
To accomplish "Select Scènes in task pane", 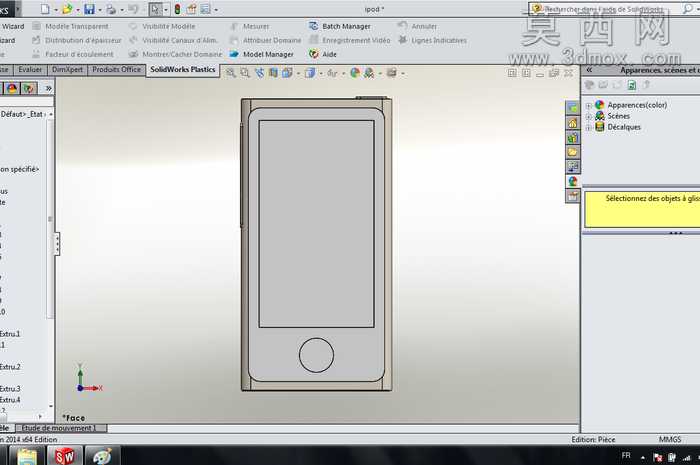I will [x=618, y=116].
